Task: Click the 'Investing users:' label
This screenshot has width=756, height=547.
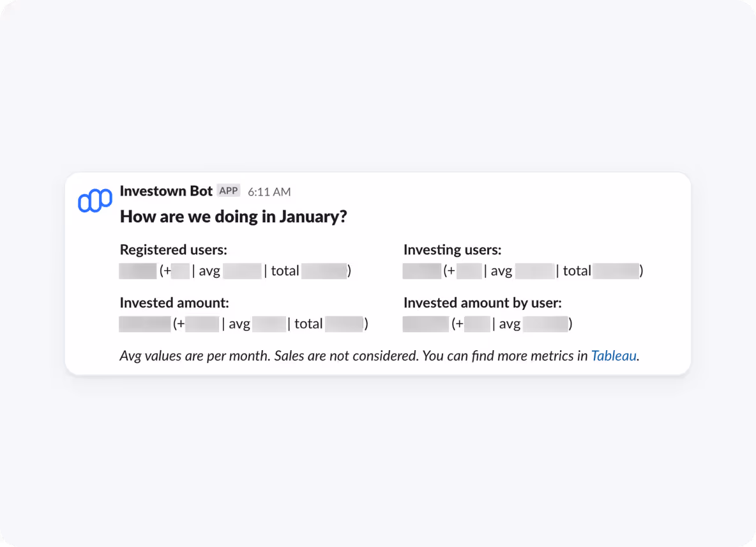Action: 452,250
